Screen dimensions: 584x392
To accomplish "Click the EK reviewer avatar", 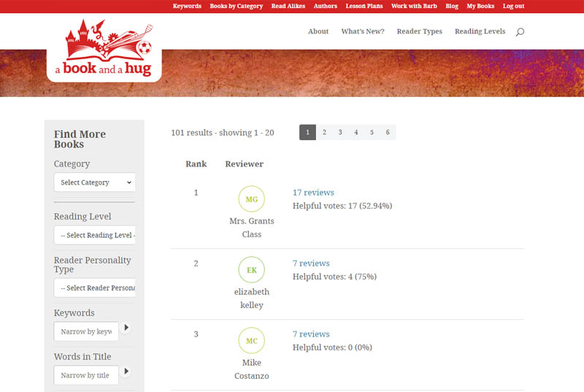I will (x=251, y=270).
